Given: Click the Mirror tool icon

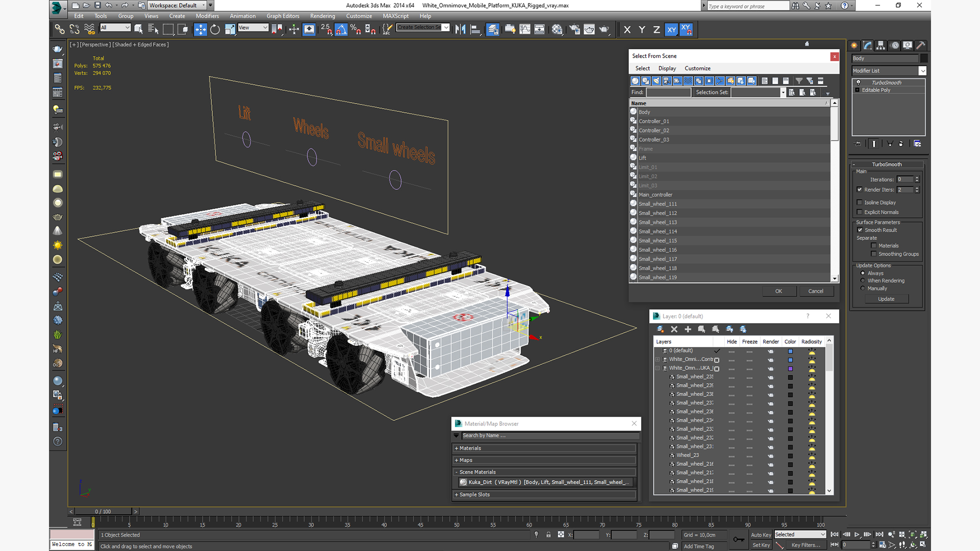Looking at the screenshot, I should (x=460, y=30).
